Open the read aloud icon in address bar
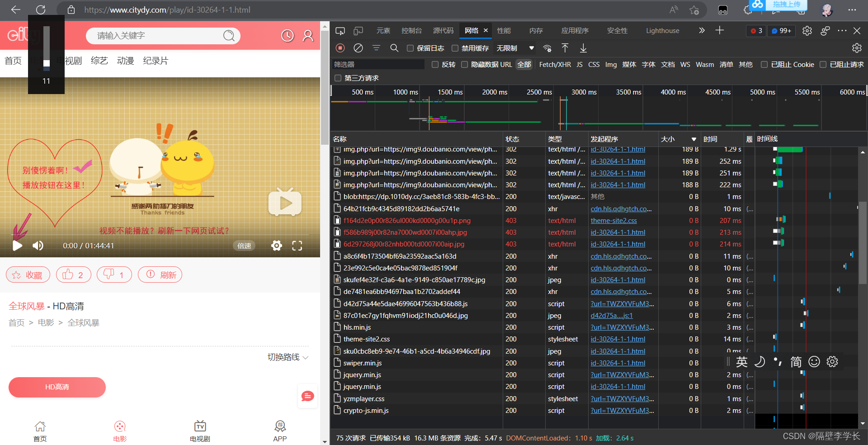This screenshot has height=445, width=868. (674, 9)
